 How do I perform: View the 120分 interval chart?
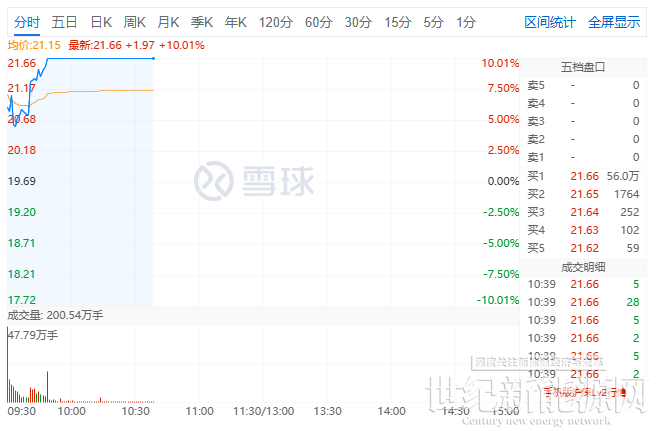[x=275, y=21]
